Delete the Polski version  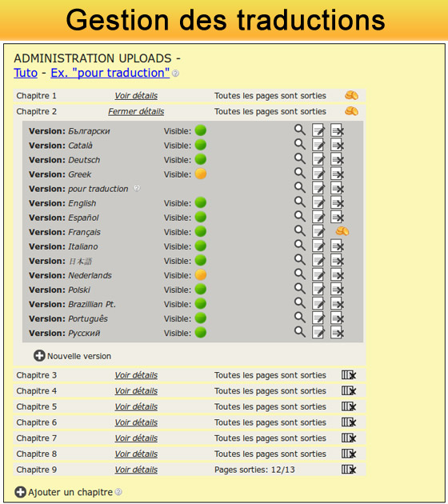337,290
